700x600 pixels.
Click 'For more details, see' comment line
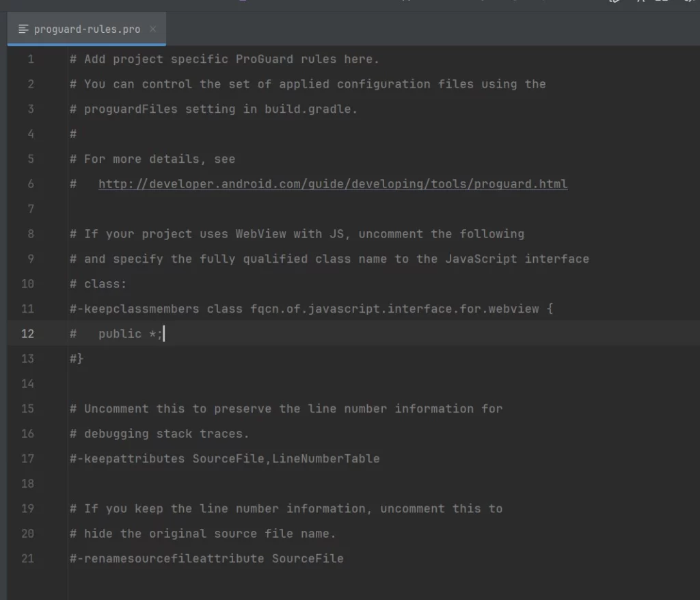[159, 159]
